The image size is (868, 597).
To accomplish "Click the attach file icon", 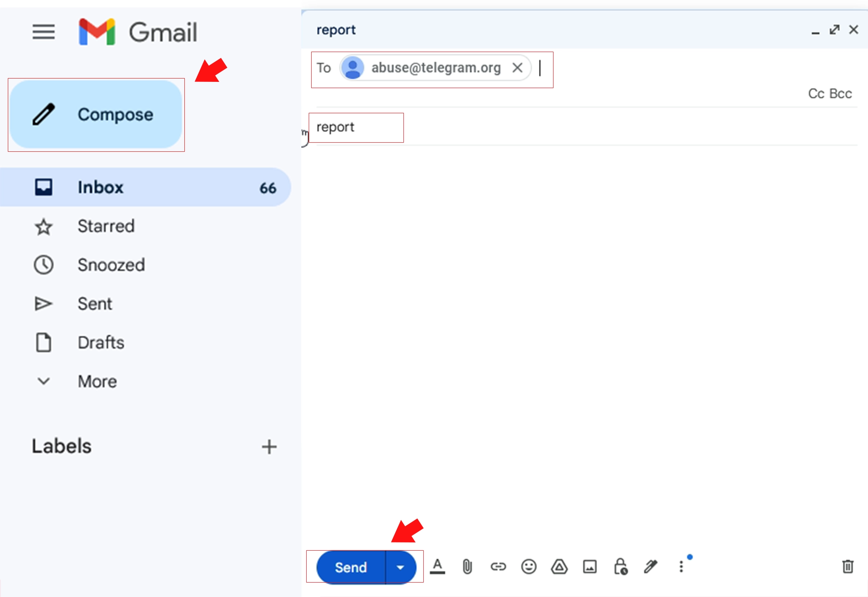I will 466,566.
